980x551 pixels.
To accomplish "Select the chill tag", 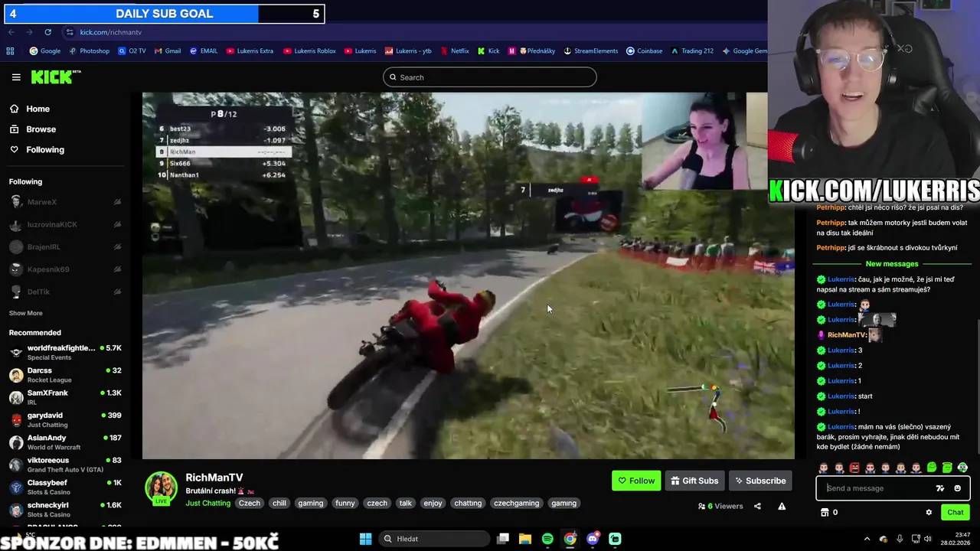I will (279, 503).
